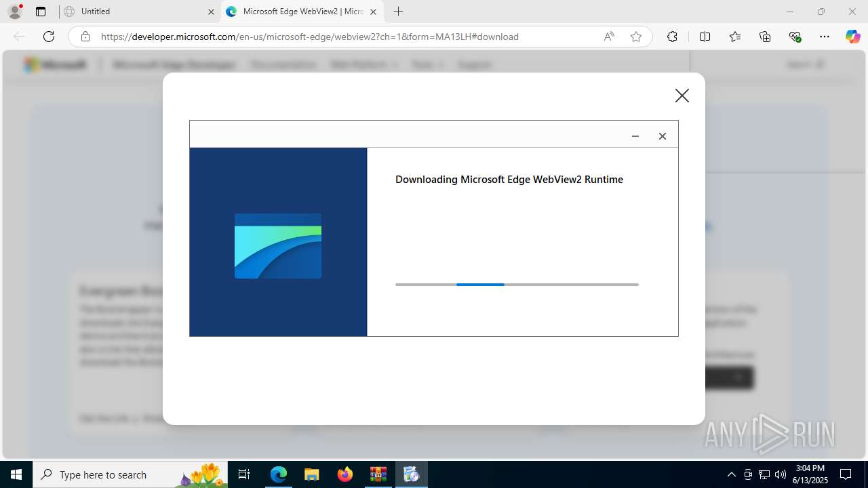Open a new browser tab
This screenshot has width=868, height=488.
[399, 12]
